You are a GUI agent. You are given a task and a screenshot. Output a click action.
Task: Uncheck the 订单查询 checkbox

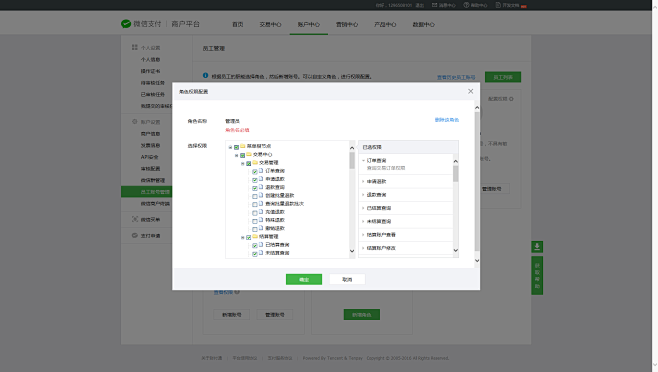[x=255, y=172]
